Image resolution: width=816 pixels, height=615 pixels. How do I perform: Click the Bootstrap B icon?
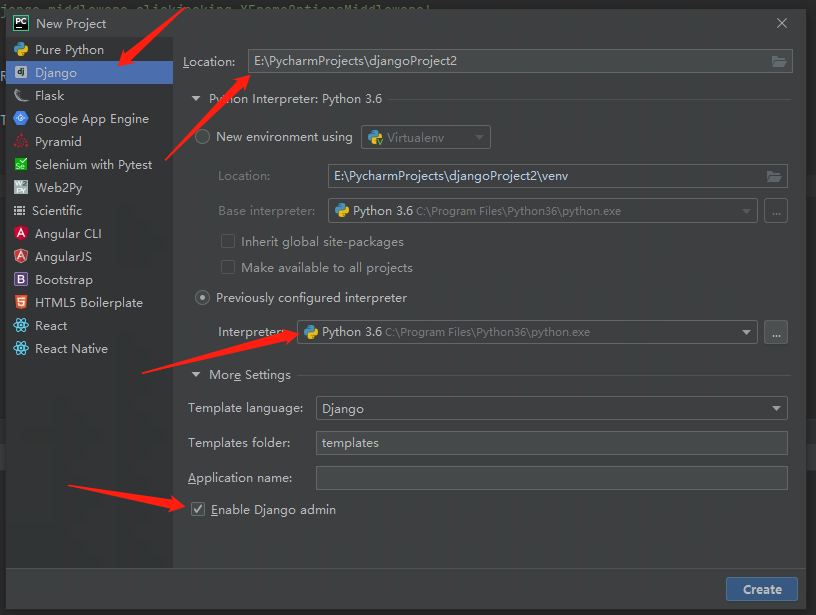coord(21,279)
